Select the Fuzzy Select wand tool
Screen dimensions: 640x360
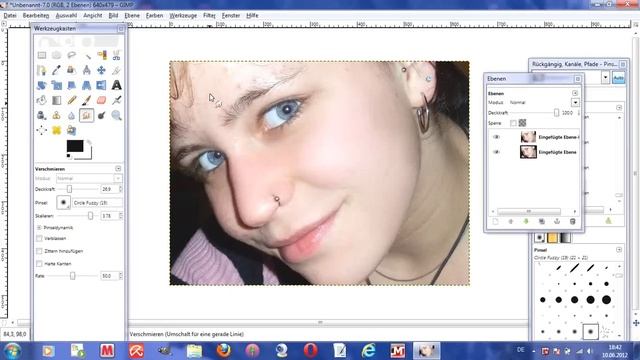coord(87,55)
